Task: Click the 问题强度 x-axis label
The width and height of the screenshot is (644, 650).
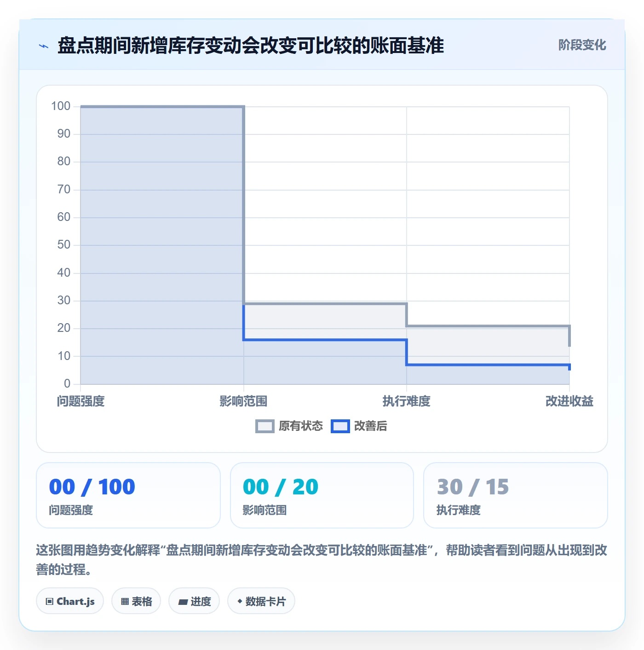Action: (81, 401)
